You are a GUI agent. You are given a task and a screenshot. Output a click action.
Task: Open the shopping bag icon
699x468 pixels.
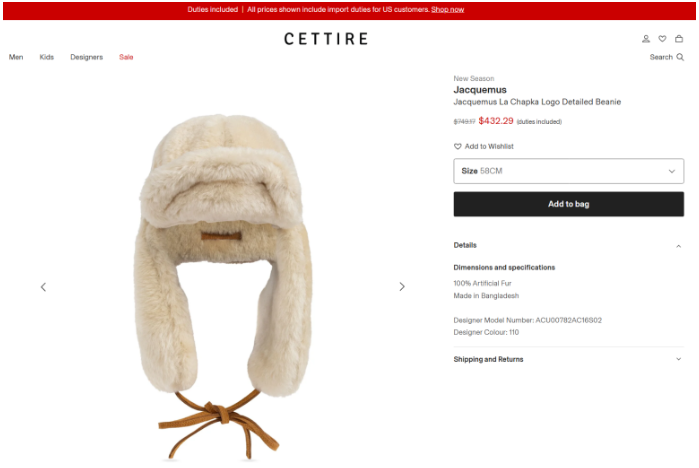679,39
